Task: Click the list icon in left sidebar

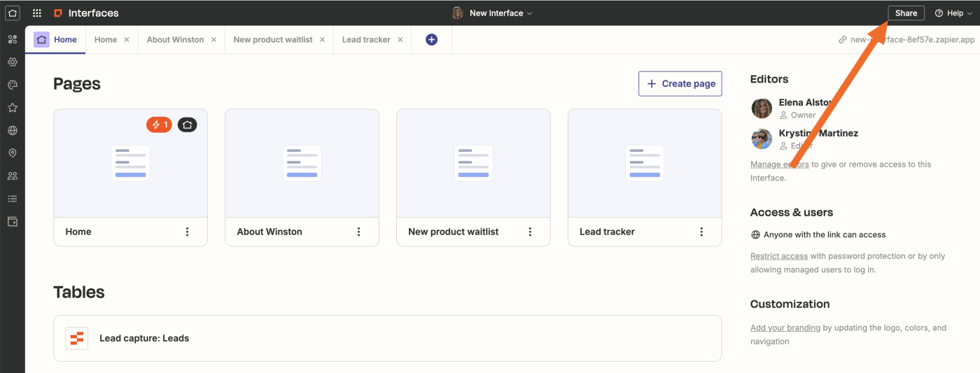Action: pyautogui.click(x=12, y=199)
